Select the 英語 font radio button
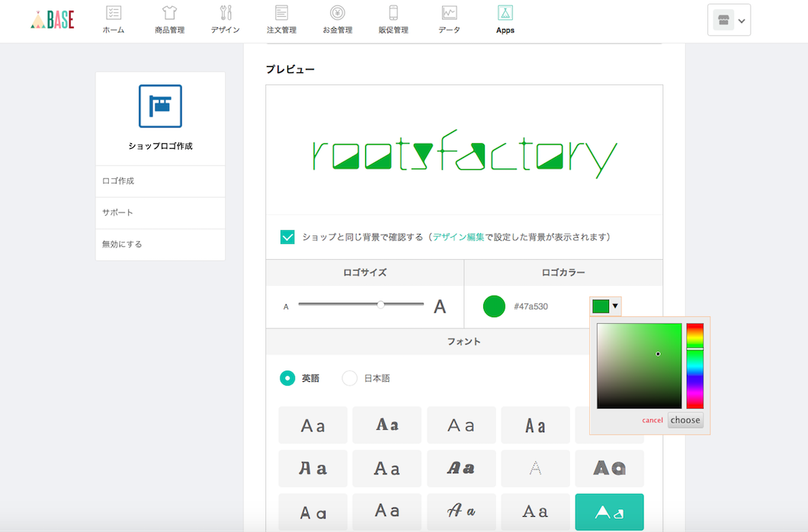This screenshot has width=808, height=532. pyautogui.click(x=287, y=378)
